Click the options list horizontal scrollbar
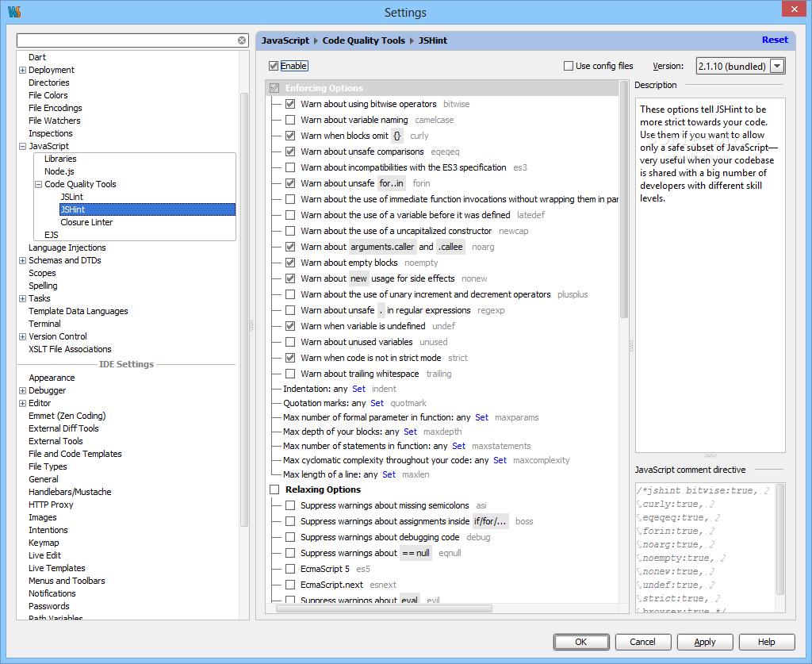812x664 pixels. 384,608
